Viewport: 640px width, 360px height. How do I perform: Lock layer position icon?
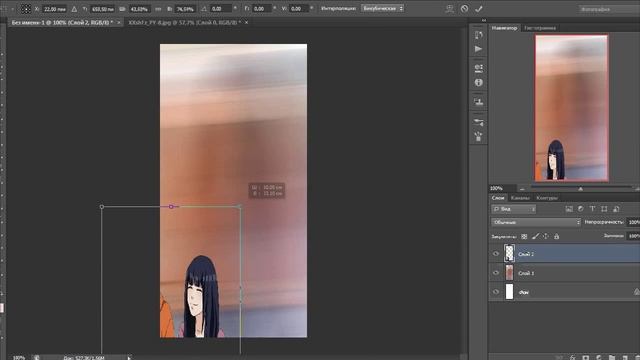point(546,236)
